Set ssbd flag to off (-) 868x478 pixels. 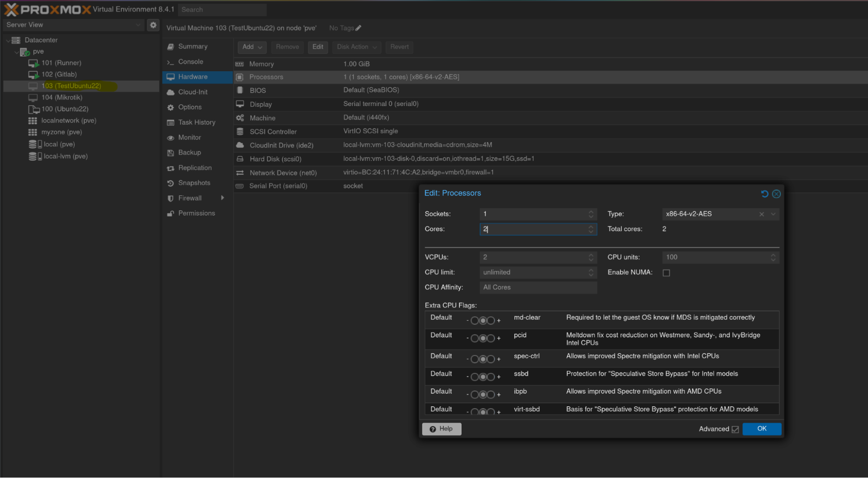(x=475, y=377)
